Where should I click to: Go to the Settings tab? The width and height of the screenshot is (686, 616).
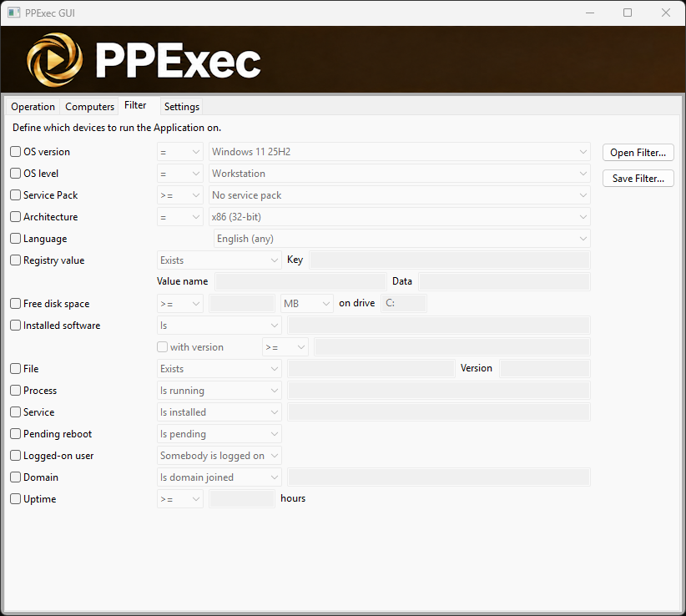tap(182, 107)
